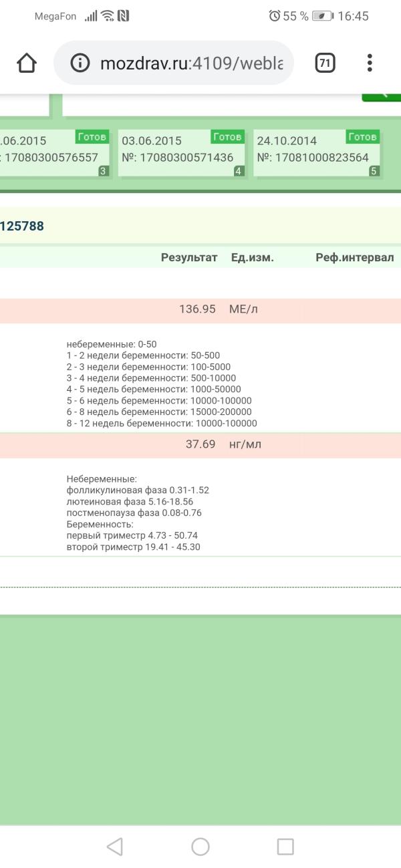
Task: Tap line 3 - 4 недели беременности: 500-10000
Action: [x=151, y=378]
